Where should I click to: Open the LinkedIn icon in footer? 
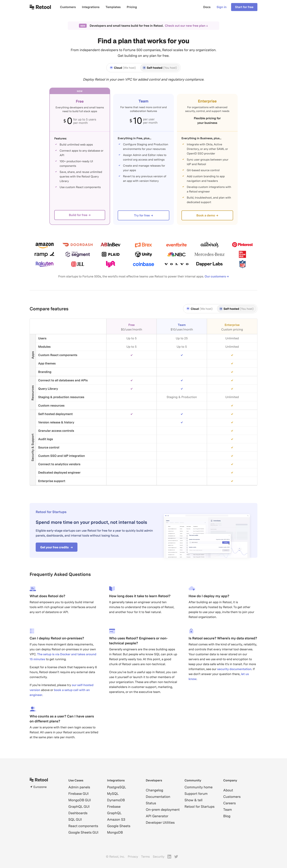169,856
